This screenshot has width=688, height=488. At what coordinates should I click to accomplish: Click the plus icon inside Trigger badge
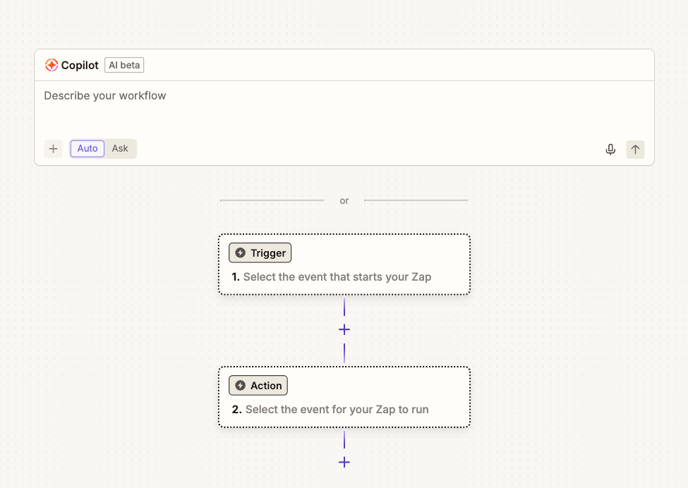click(240, 253)
